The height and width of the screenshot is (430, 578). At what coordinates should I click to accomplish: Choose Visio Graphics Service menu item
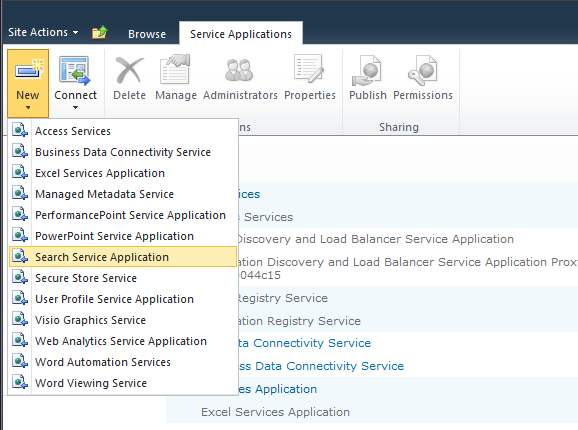point(123,320)
